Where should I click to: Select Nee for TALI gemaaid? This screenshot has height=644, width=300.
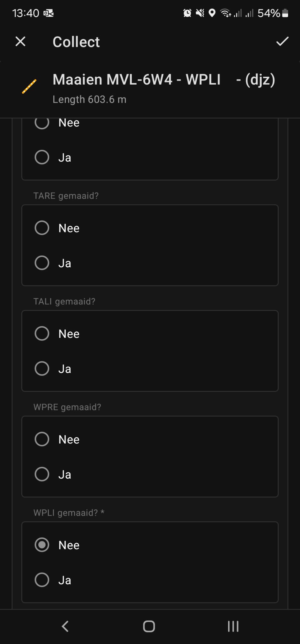click(x=42, y=333)
